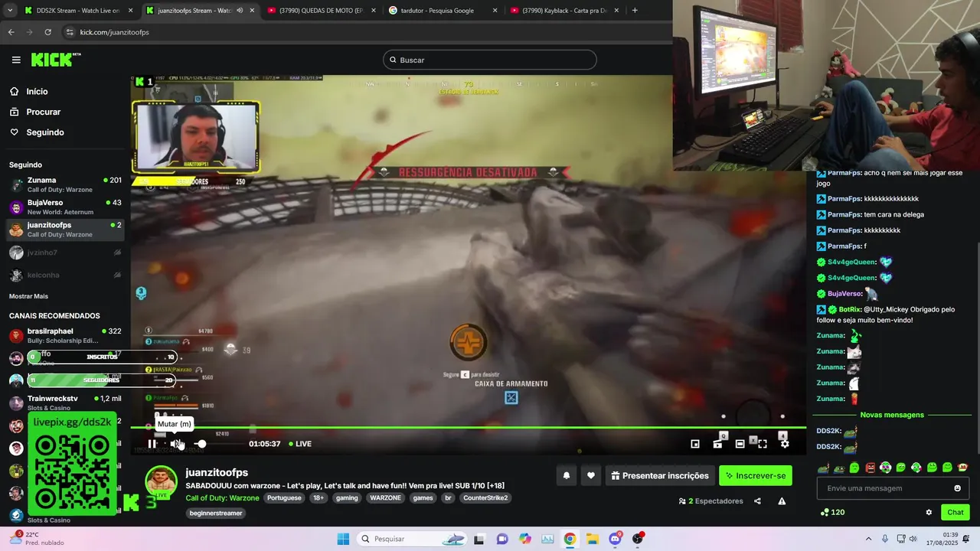Viewport: 980px width, 551px height.
Task: Open offline kelconha channel
Action: pos(65,275)
